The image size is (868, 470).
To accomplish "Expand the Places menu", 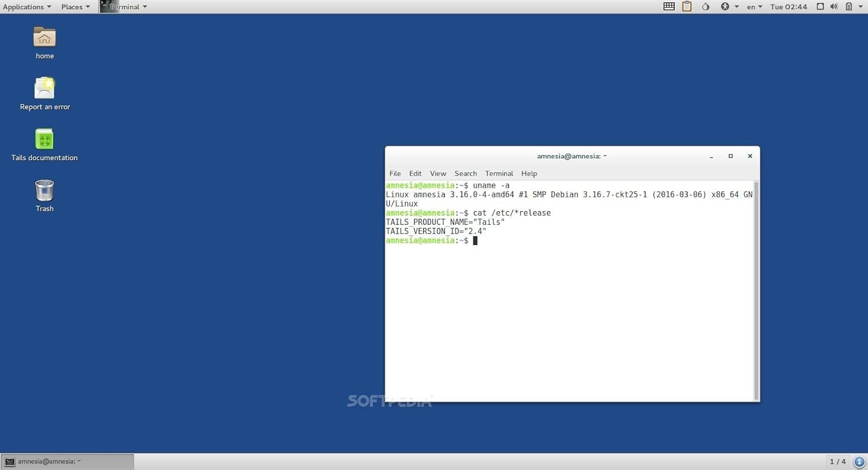I will point(75,7).
